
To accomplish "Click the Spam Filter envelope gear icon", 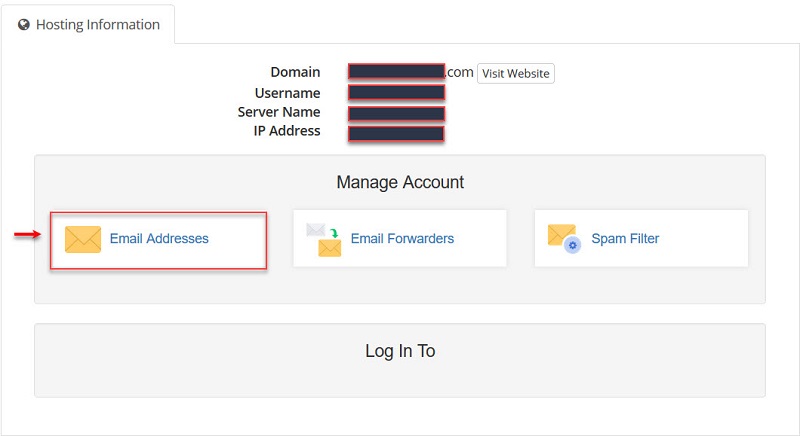I will [564, 239].
